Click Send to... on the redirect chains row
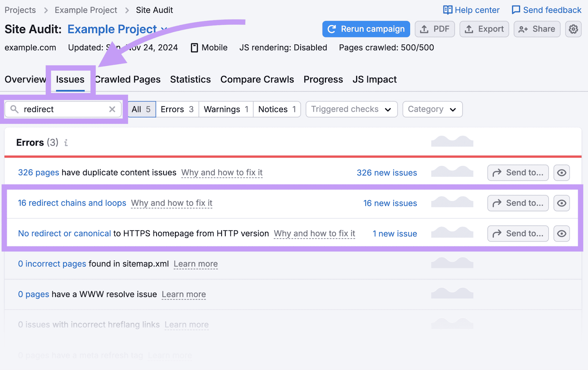Viewport: 588px width, 370px height. pyautogui.click(x=518, y=203)
